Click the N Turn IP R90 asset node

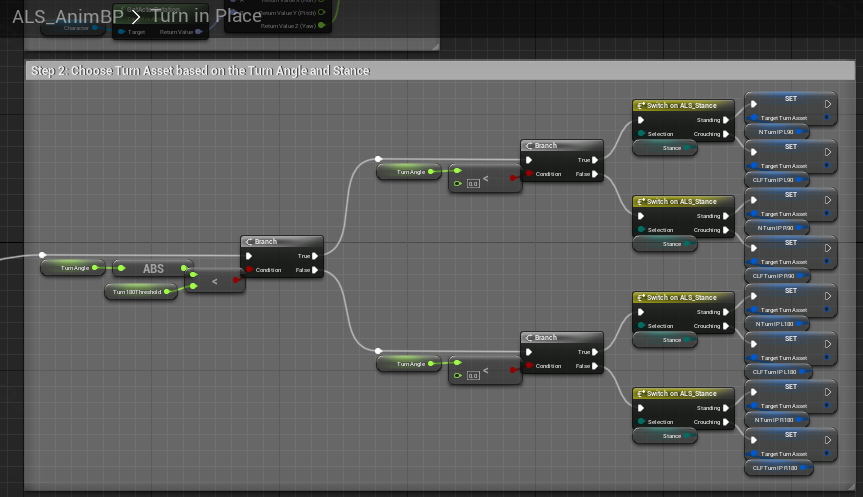click(775, 228)
